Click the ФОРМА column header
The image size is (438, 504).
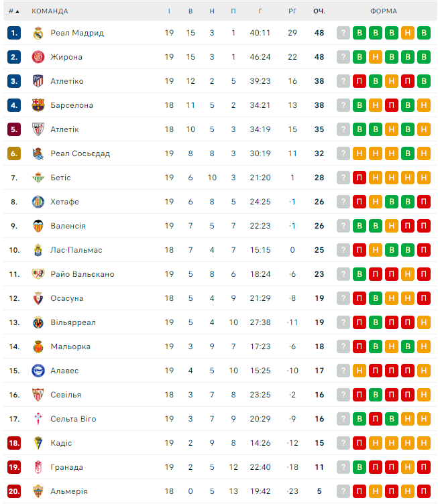383,11
